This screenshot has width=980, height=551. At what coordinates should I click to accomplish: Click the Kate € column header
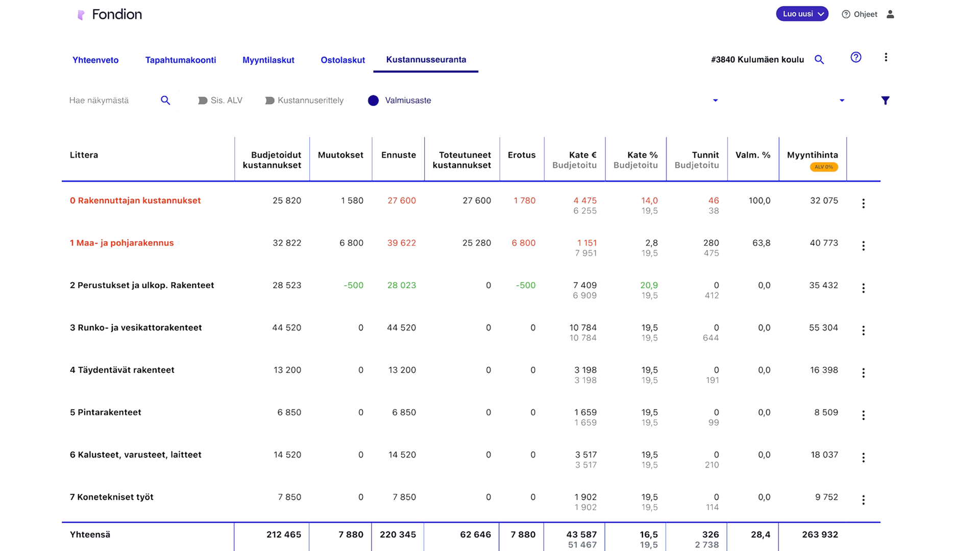[583, 155]
